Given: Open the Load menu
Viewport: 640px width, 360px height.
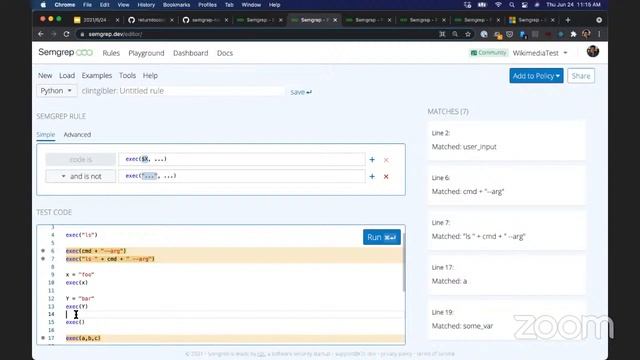Looking at the screenshot, I should coord(67,76).
